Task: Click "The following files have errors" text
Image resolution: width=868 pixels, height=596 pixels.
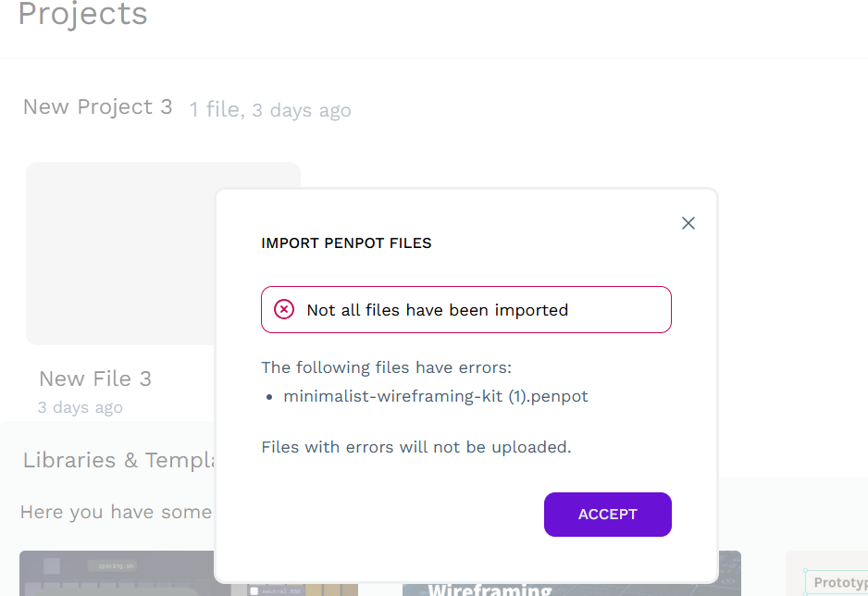Action: [x=386, y=367]
